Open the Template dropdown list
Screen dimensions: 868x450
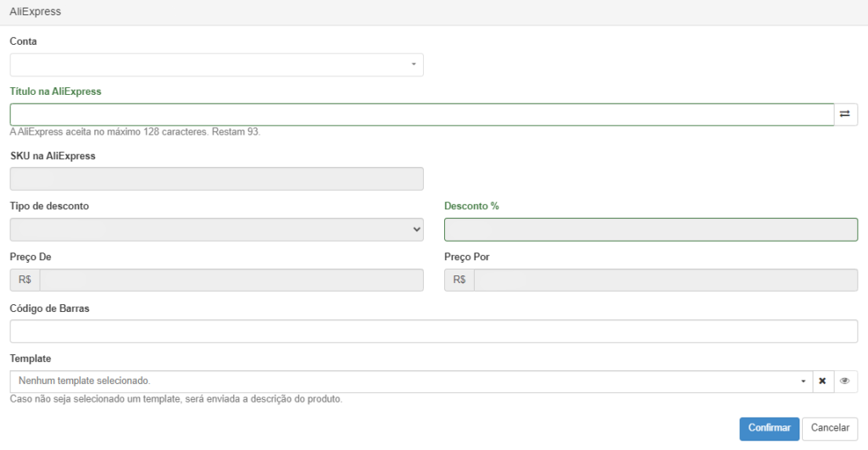tap(411, 381)
